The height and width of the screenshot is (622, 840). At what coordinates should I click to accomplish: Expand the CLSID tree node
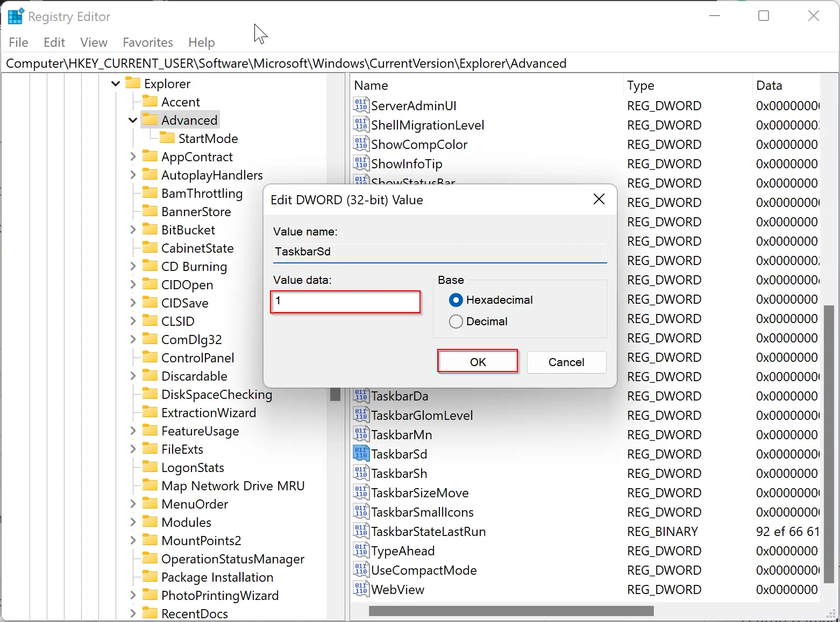click(x=133, y=321)
